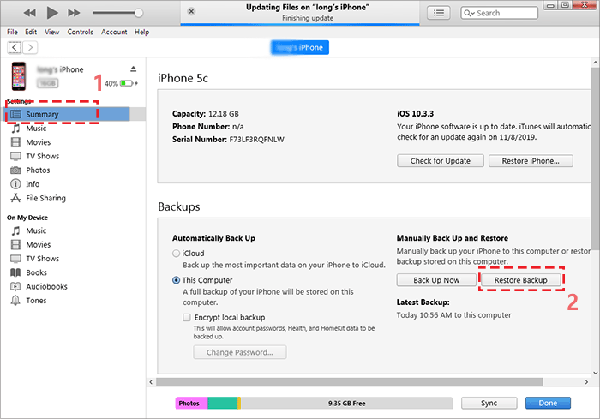Click Change Password button

click(240, 352)
